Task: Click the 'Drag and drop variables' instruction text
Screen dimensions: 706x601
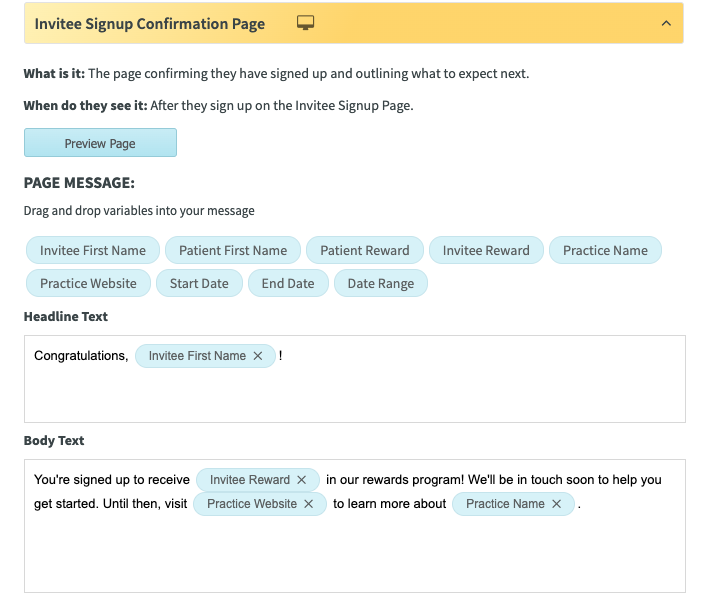Action: click(x=139, y=211)
